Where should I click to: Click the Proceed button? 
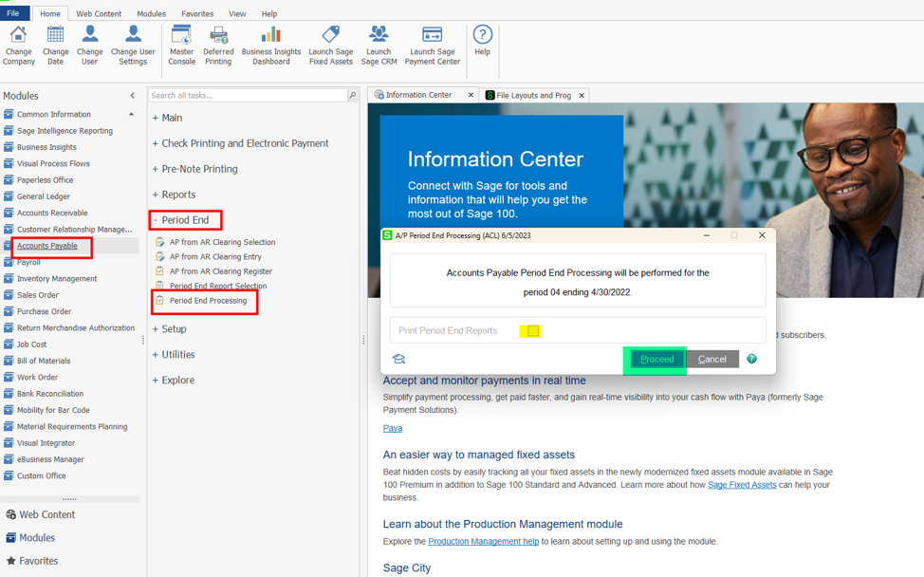pos(657,359)
